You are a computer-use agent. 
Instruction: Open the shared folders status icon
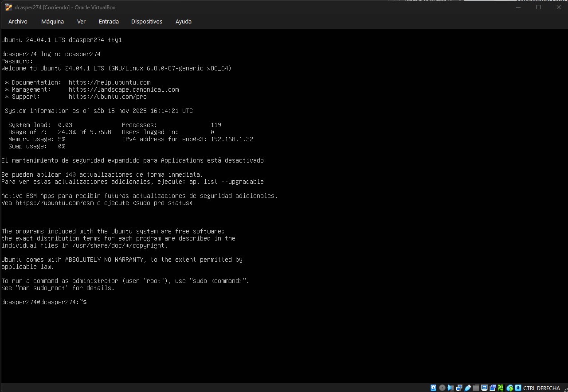(x=476, y=388)
